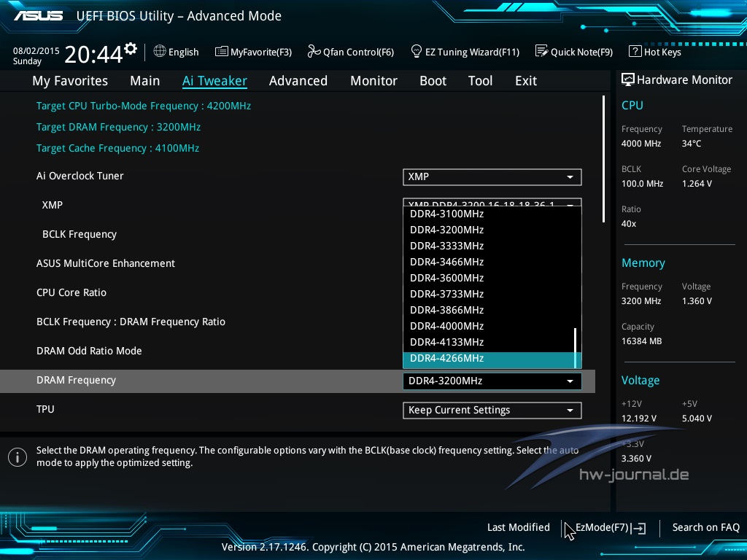The image size is (747, 560).
Task: Click the Quick Note pencil icon
Action: pyautogui.click(x=542, y=51)
